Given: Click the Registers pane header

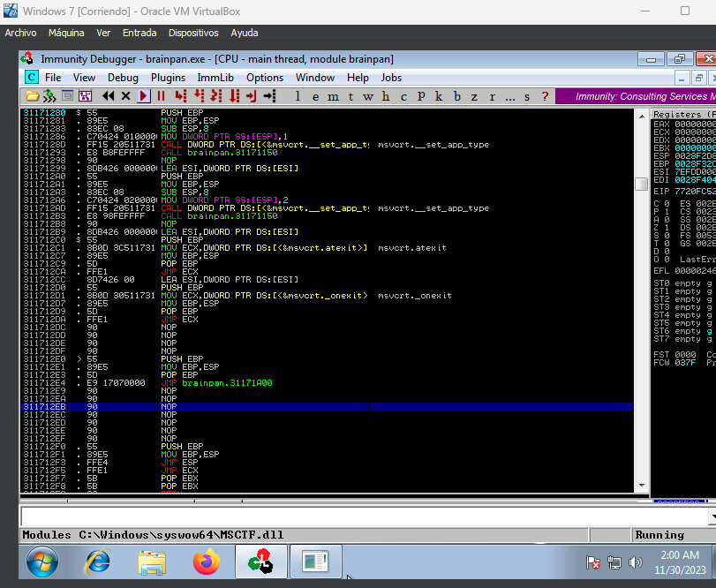Looking at the screenshot, I should [683, 114].
